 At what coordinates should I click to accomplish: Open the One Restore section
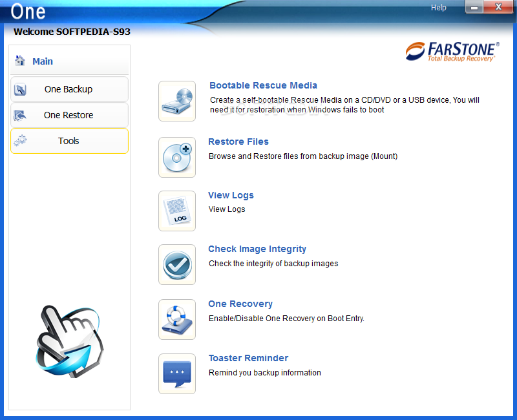click(69, 115)
